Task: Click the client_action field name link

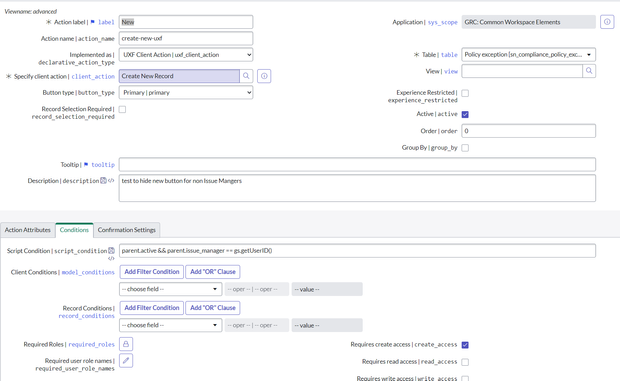Action: tap(93, 76)
